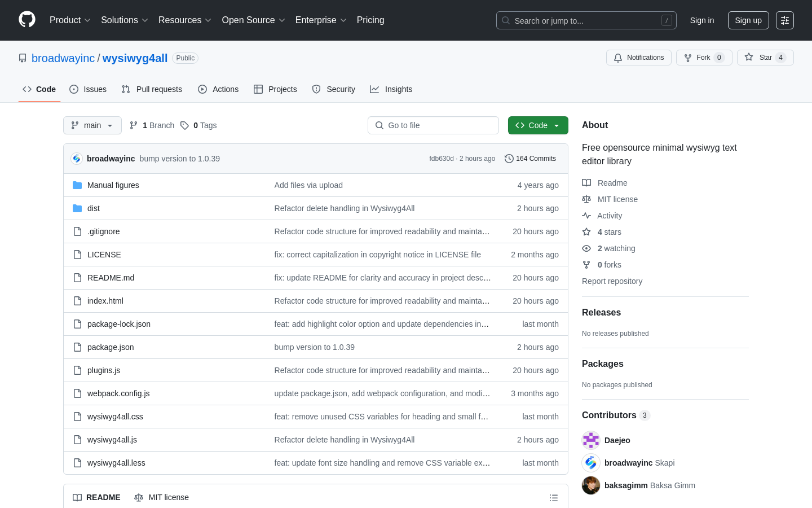The image size is (812, 508).
Task: Select the MIT license tab at bottom
Action: pos(162,497)
